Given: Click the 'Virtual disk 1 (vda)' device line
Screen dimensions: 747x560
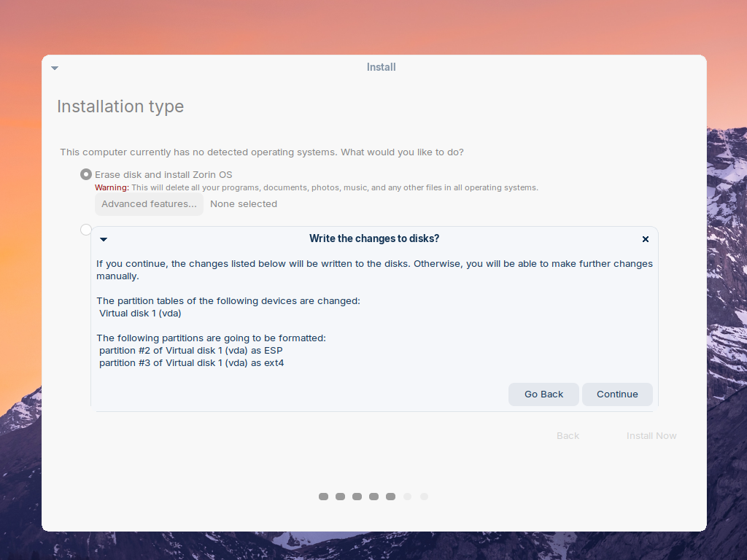Looking at the screenshot, I should tap(140, 314).
